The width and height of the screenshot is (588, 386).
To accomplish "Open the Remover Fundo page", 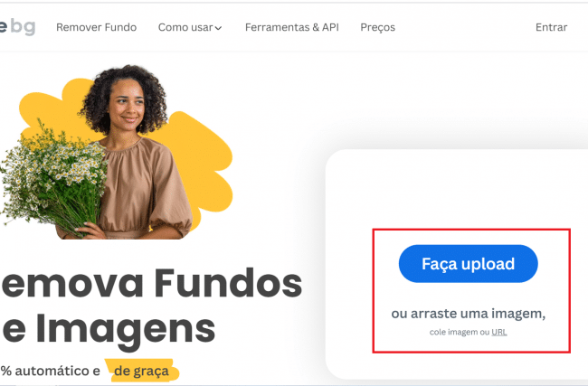I will [97, 27].
